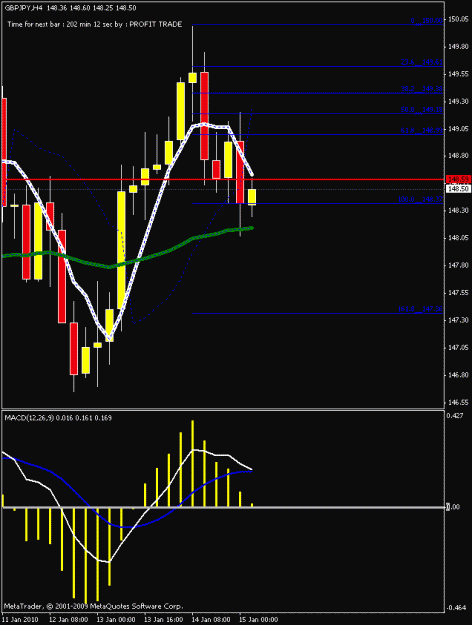This screenshot has height=625, width=472.
Task: Click the 147.80 price scale label
Action: (458, 265)
